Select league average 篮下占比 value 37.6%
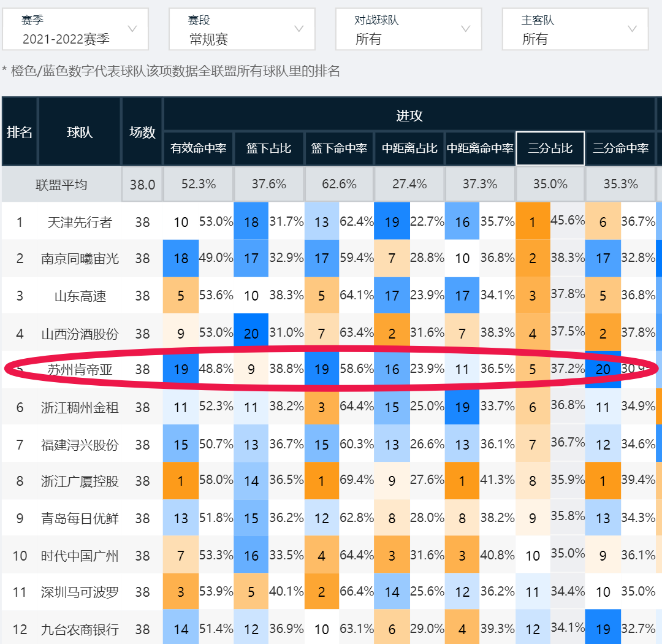 click(x=269, y=184)
